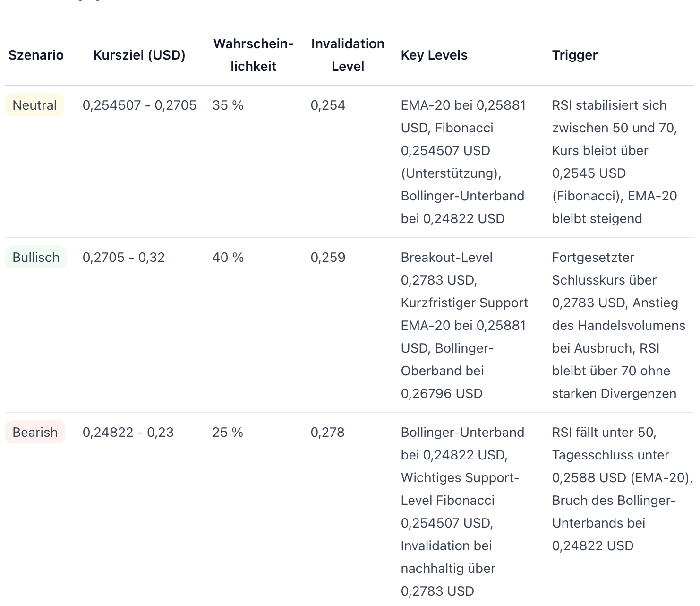Viewport: 700px width, 606px height.
Task: Select the invalidation level value 0,259
Action: [x=328, y=257]
